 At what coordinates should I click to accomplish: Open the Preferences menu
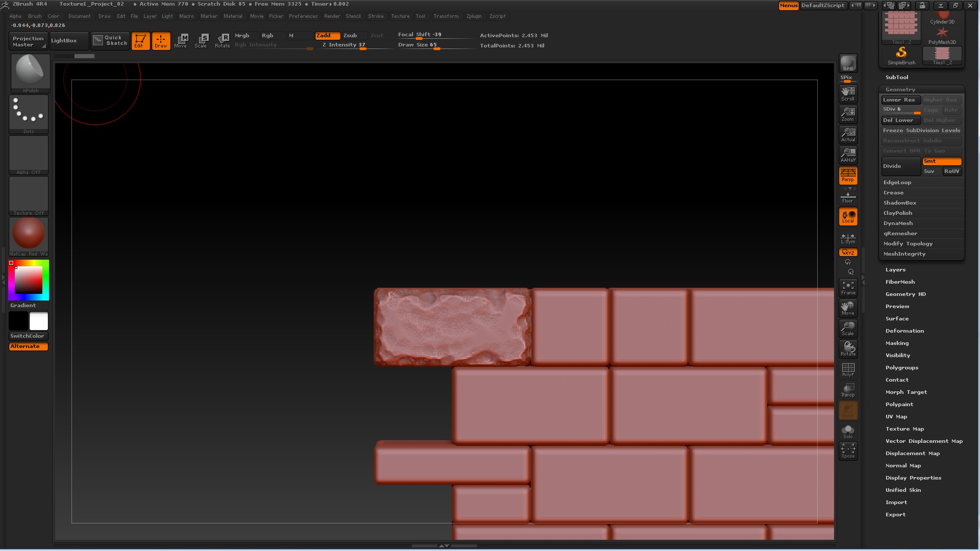pos(303,16)
